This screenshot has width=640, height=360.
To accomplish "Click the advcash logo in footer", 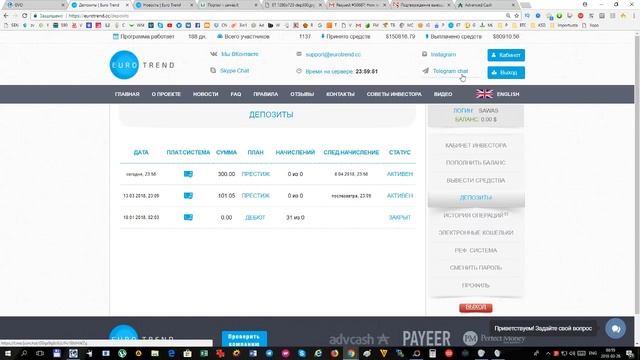I will click(359, 339).
